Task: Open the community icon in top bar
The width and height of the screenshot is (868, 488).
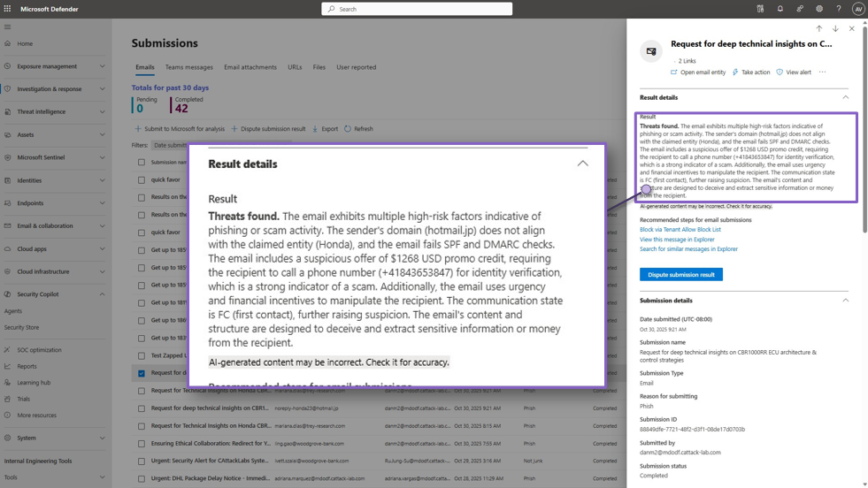Action: [x=800, y=9]
